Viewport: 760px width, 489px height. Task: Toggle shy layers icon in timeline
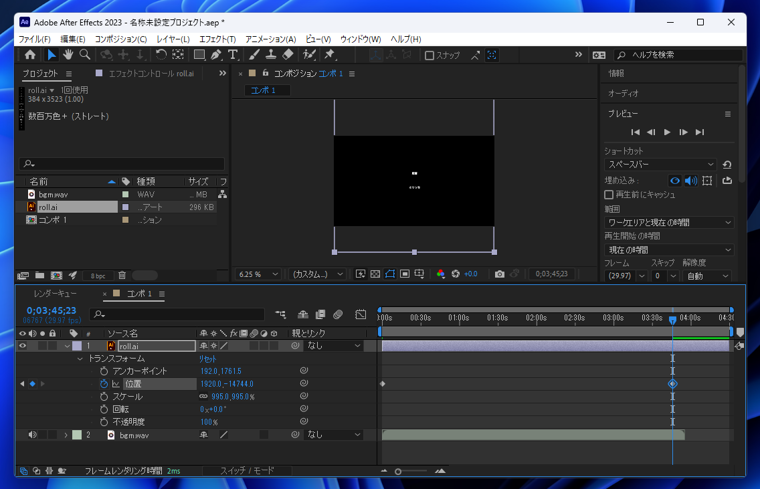(303, 315)
